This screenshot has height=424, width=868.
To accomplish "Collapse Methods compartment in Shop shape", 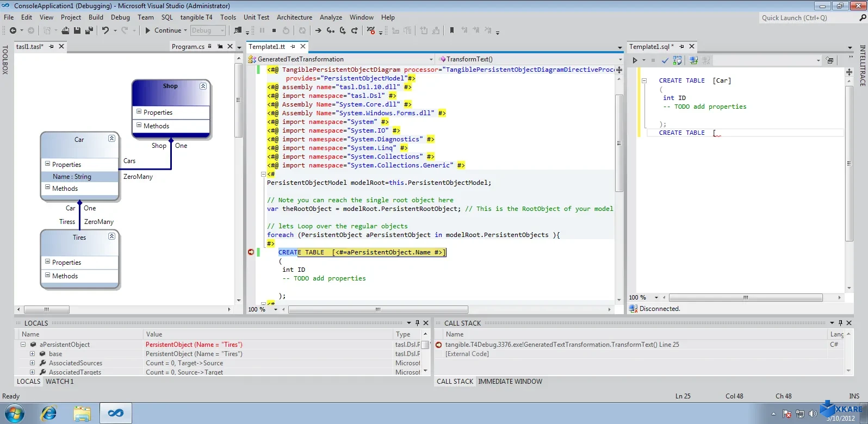I will tap(139, 125).
